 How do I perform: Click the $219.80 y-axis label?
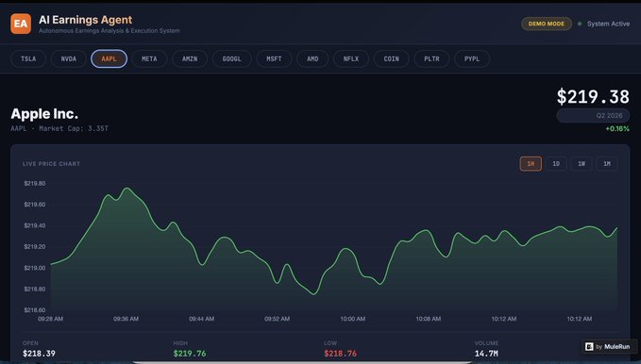tap(35, 184)
